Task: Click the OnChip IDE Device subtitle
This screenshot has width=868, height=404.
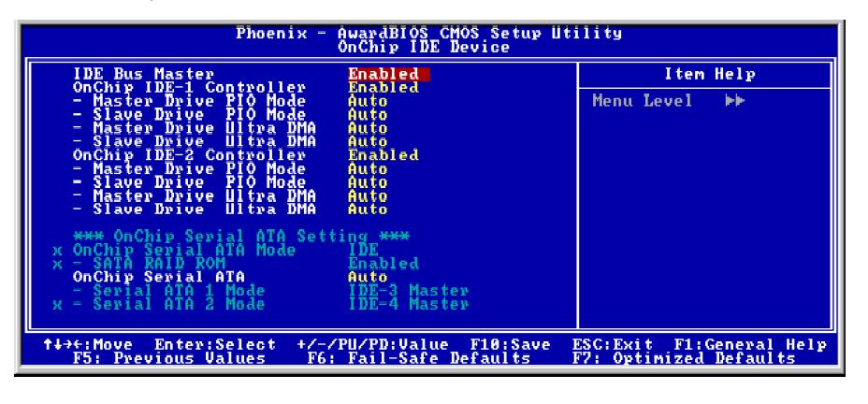Action: [x=424, y=47]
